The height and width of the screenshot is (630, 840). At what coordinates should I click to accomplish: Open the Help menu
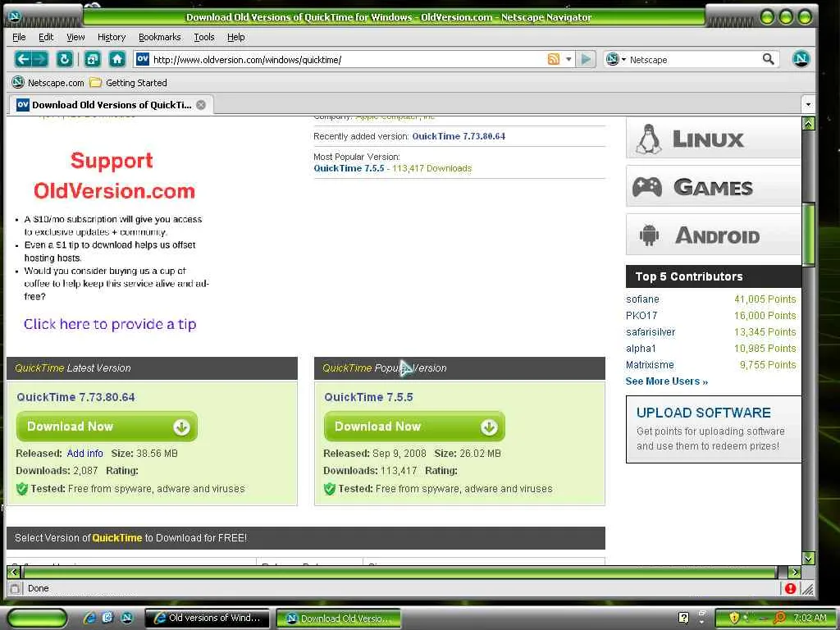(235, 37)
